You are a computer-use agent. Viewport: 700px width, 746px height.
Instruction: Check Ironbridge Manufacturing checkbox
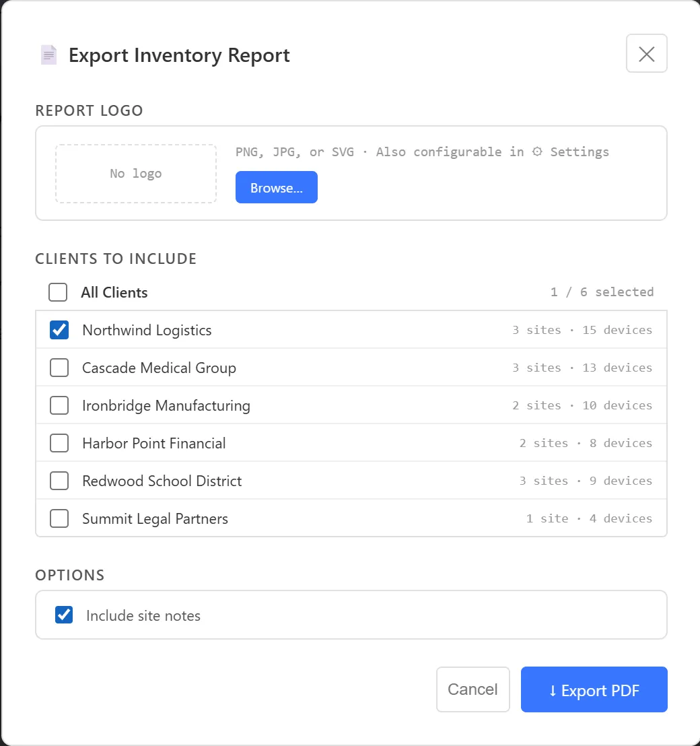pos(59,405)
